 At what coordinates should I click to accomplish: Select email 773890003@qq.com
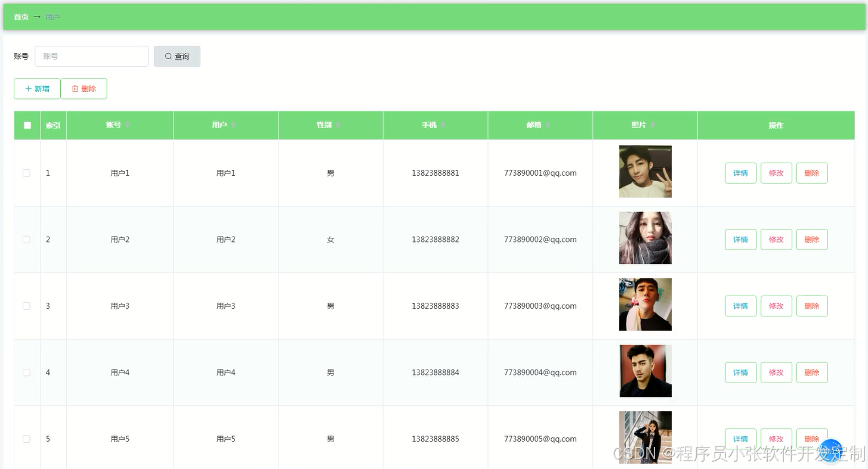[540, 306]
